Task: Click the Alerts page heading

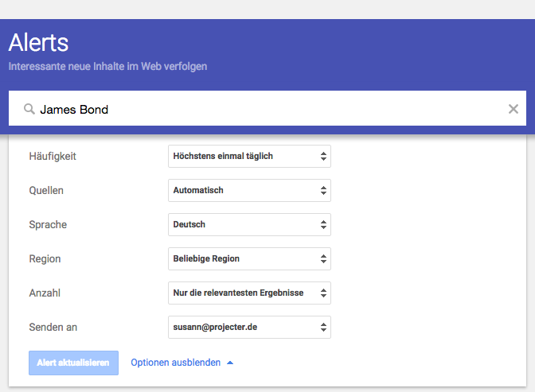Action: point(39,42)
